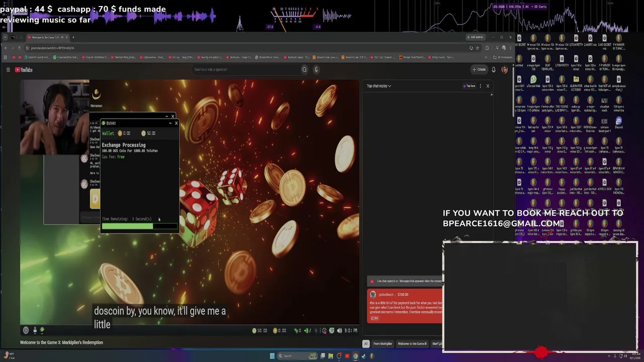Open the Discord desktop shortcut
644x362 pixels.
(x=619, y=123)
